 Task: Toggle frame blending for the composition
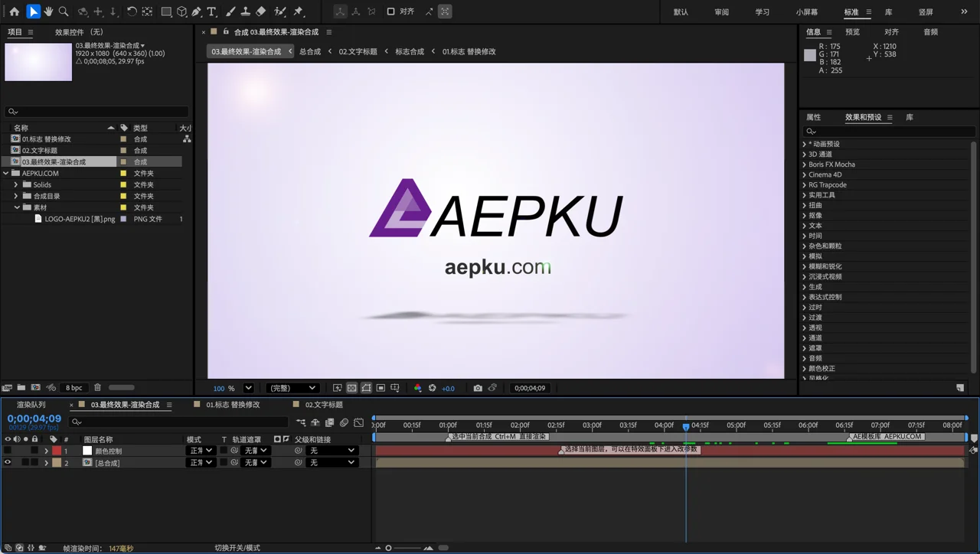point(329,422)
